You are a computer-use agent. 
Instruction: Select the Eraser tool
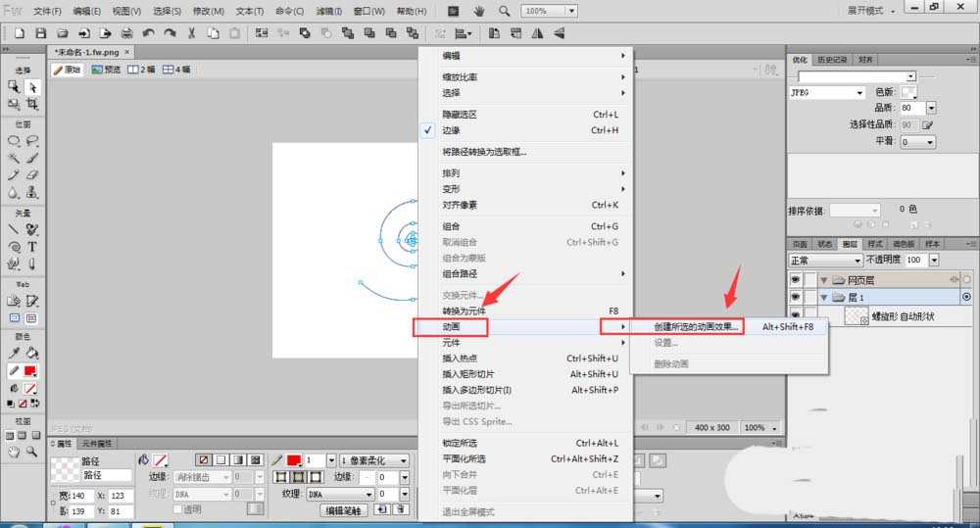[32, 175]
